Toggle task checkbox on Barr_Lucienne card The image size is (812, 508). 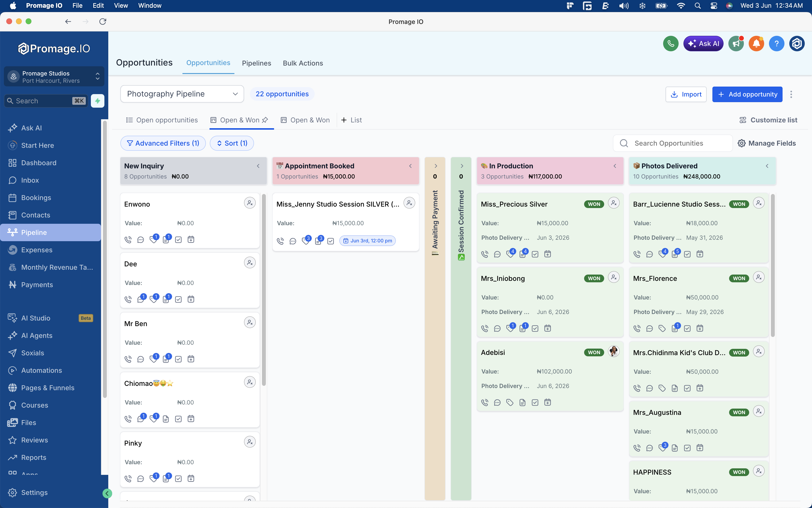[x=687, y=254]
